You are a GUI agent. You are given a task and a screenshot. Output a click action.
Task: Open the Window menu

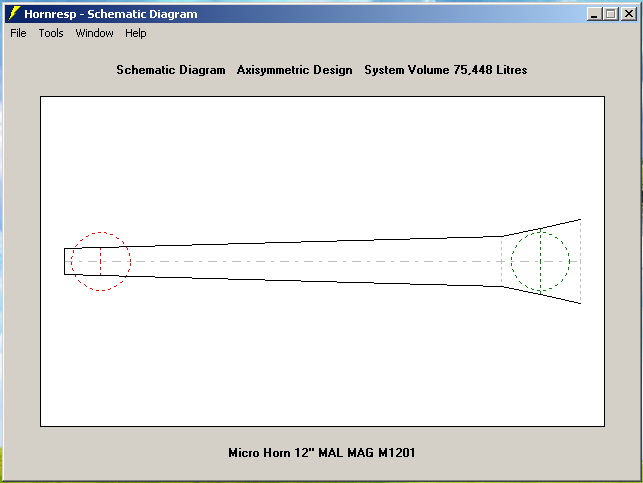point(94,33)
